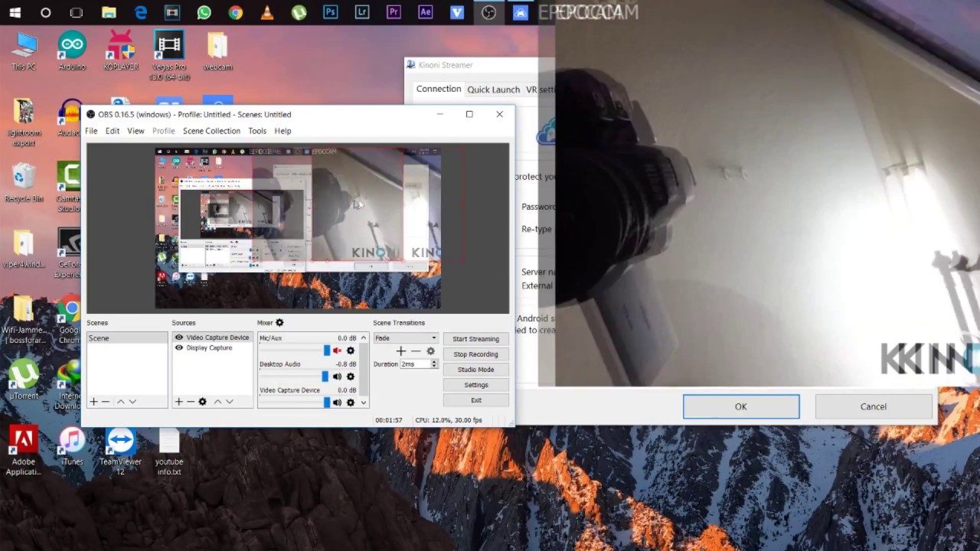Toggle visibility of Video Capture Device source
This screenshot has height=551, width=980.
[179, 337]
